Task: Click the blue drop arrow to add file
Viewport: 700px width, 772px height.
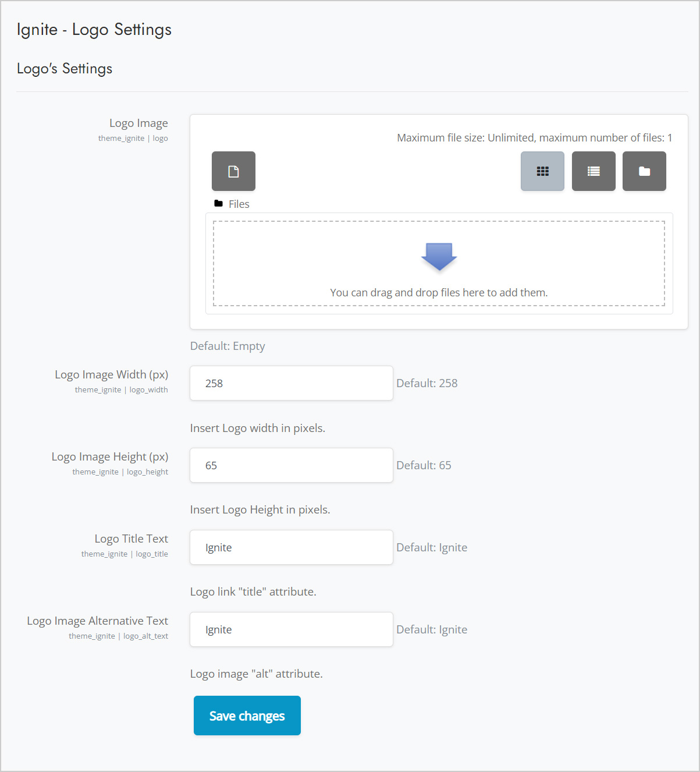Action: [x=439, y=257]
